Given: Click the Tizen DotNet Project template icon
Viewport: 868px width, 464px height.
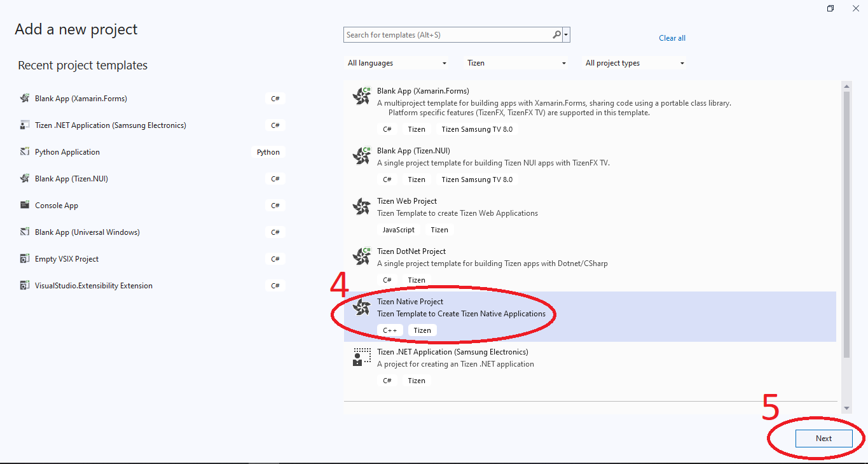Looking at the screenshot, I should [361, 256].
